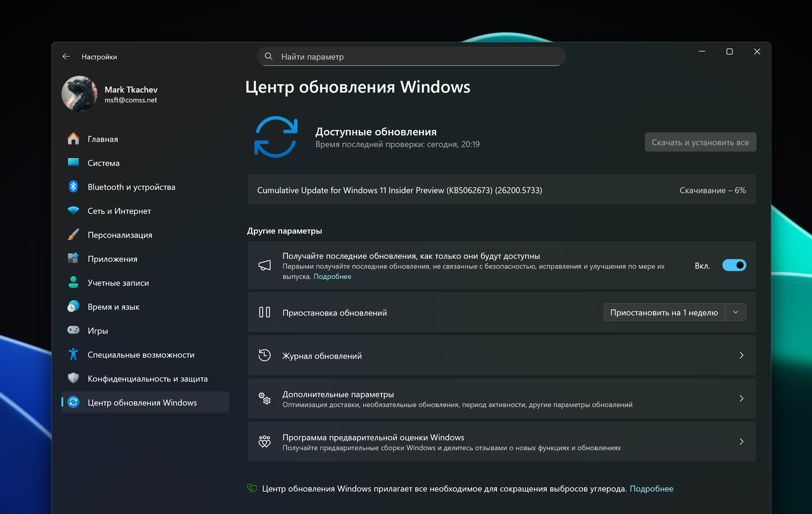Click the Специальные возможности accessibility icon
Image resolution: width=812 pixels, height=514 pixels.
click(74, 354)
